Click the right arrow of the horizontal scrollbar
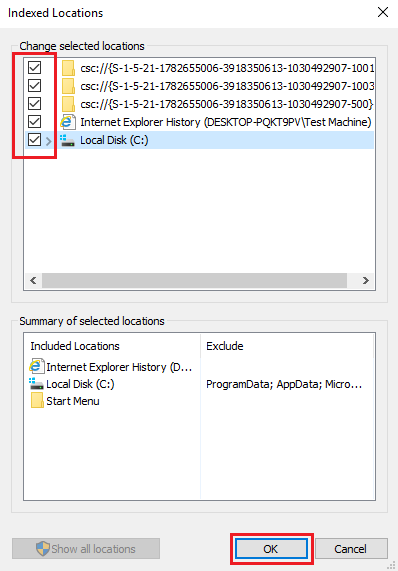 click(366, 280)
